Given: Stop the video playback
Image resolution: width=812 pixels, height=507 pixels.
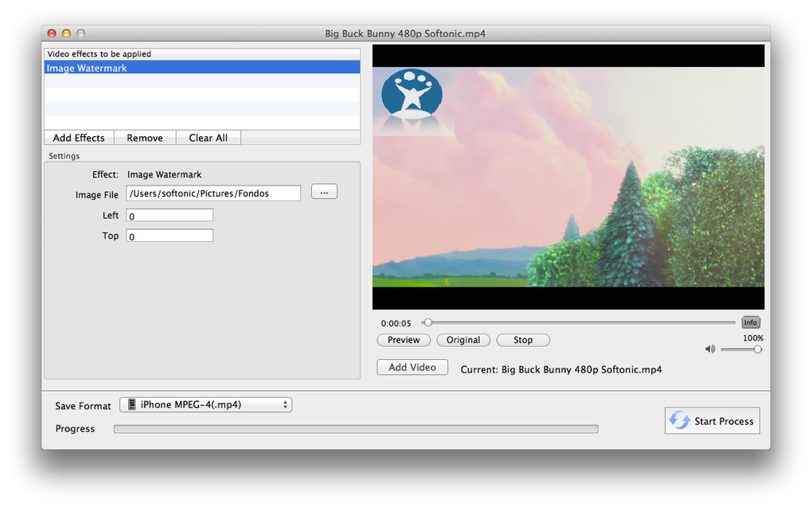Looking at the screenshot, I should click(523, 340).
